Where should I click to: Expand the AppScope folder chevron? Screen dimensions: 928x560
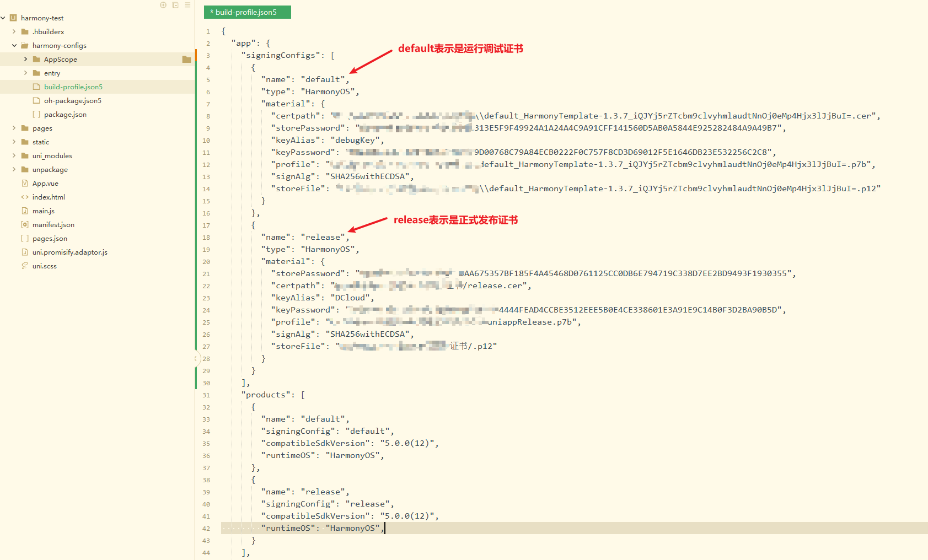pyautogui.click(x=25, y=60)
